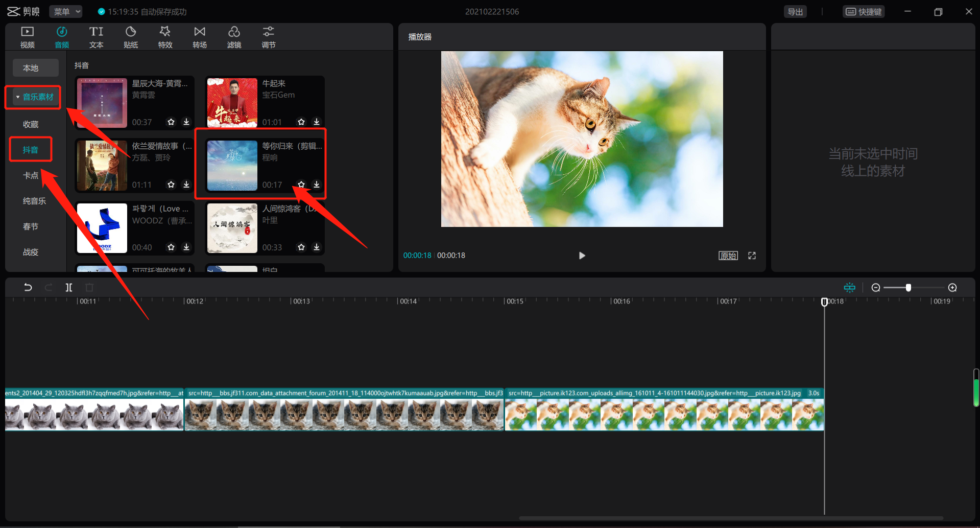Switch to the 文本 text tab
The height and width of the screenshot is (528, 980).
96,37
